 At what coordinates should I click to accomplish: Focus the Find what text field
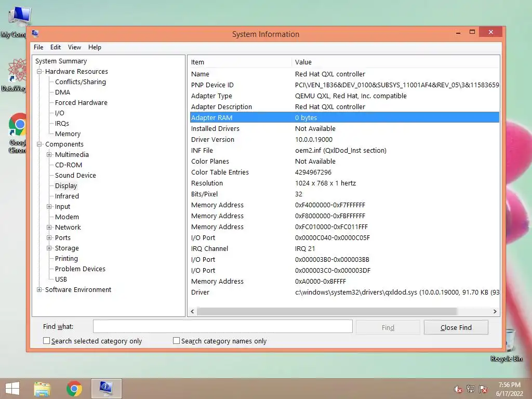[223, 326]
